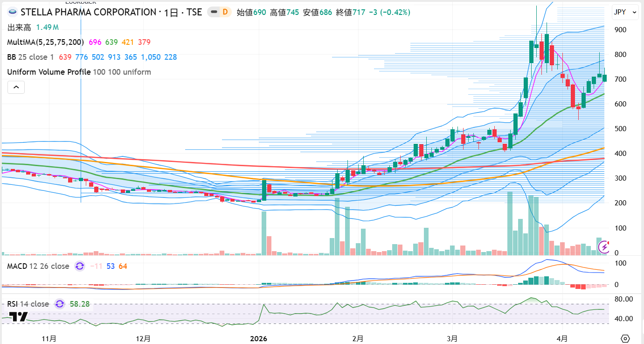Click the STELLA PHARMA CORPORATION symbol title
Viewport: 644px width, 344px height.
(x=89, y=13)
